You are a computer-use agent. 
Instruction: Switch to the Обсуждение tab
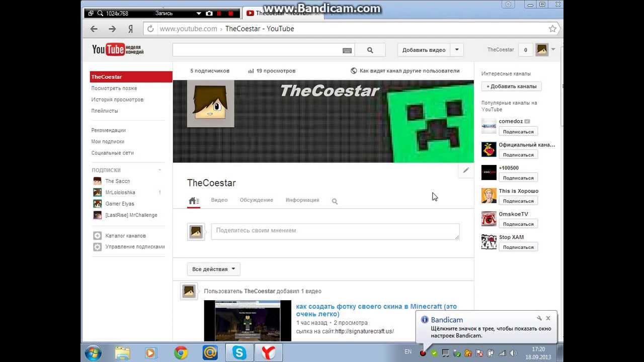(x=257, y=200)
